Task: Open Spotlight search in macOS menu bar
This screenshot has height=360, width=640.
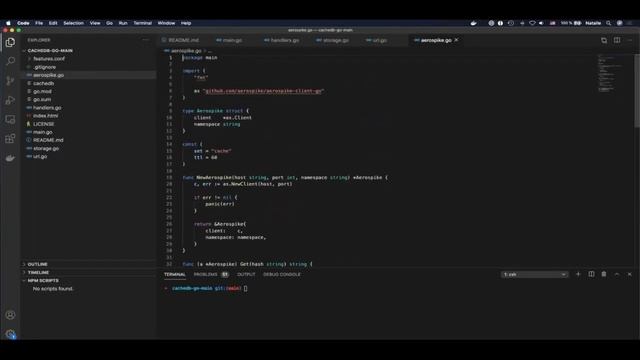Action: (609, 23)
